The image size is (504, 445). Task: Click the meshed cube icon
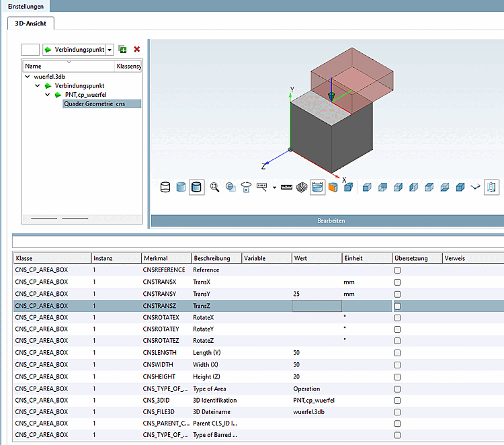[x=302, y=188]
